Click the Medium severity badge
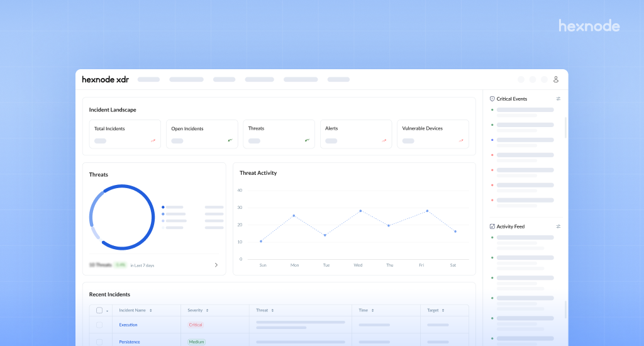 [196, 342]
